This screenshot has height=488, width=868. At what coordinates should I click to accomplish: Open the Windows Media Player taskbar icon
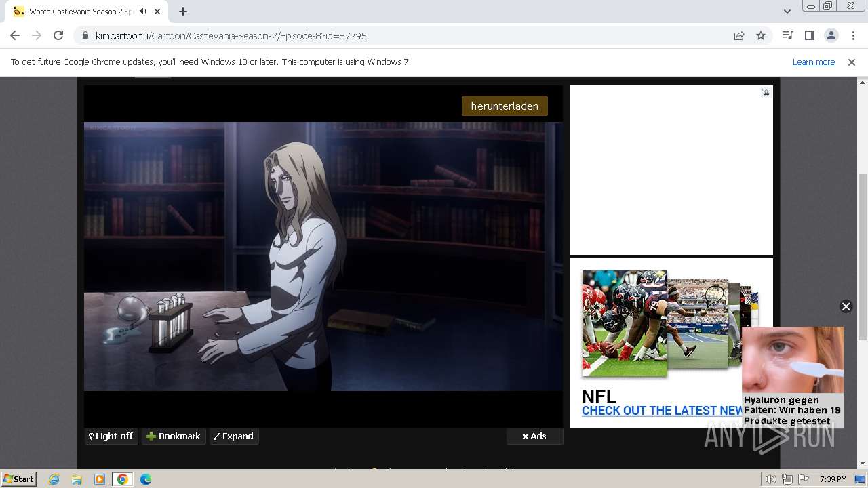[x=100, y=479]
